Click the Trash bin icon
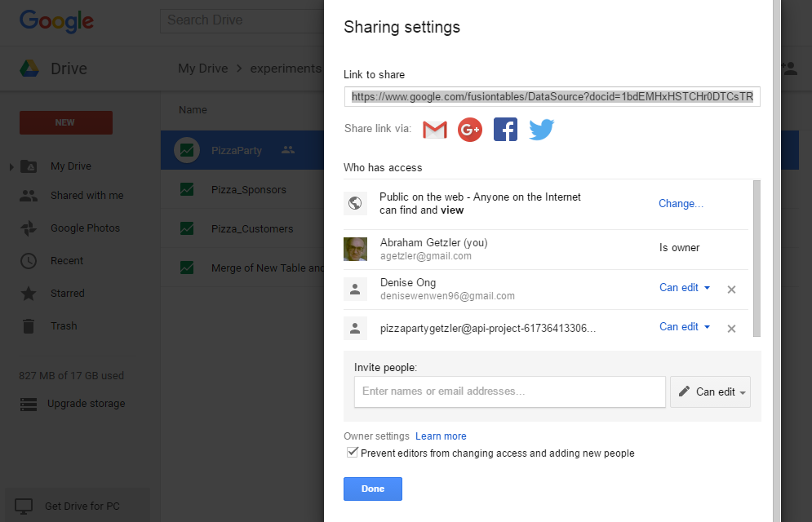The height and width of the screenshot is (522, 812). coord(29,326)
